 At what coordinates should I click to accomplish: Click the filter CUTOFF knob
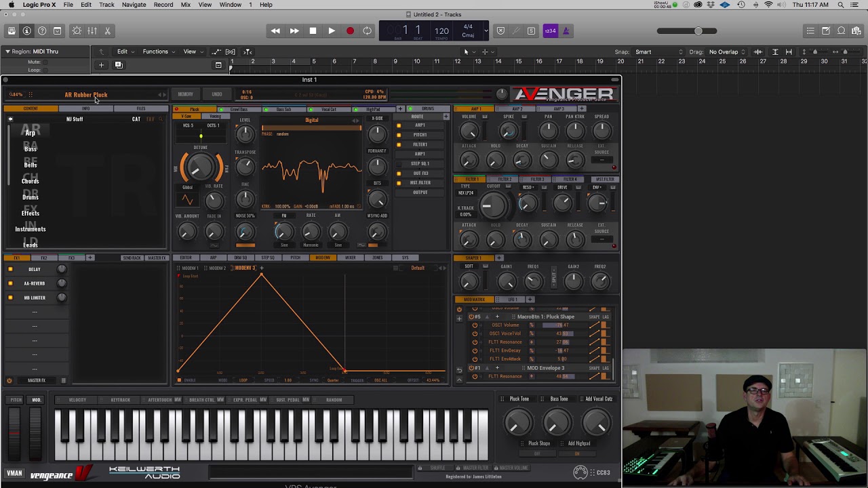[494, 205]
